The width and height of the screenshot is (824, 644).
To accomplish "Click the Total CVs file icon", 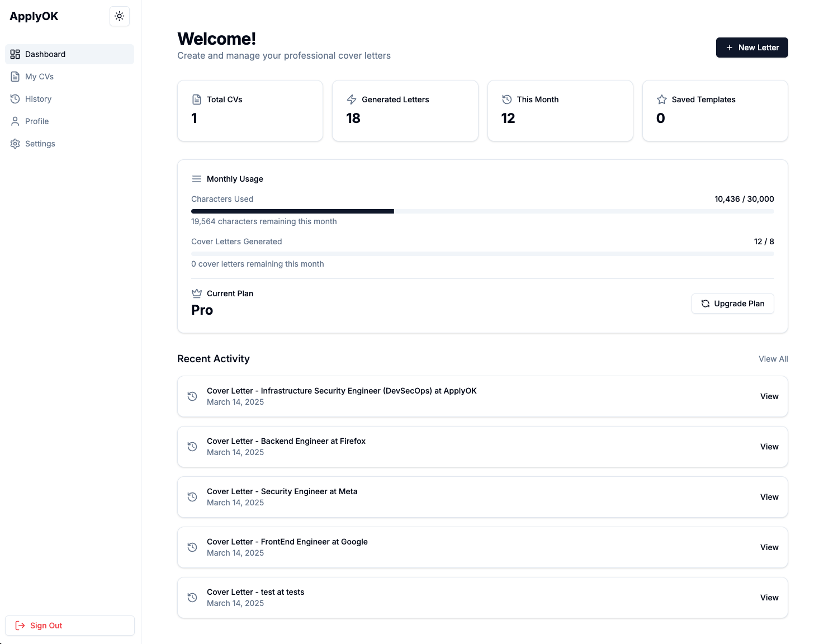I will pos(197,100).
